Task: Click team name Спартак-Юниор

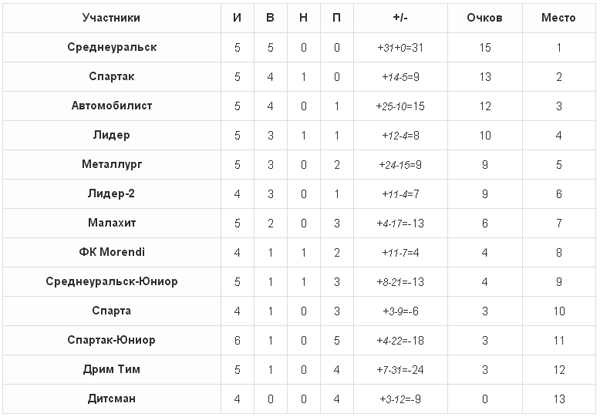Action: 111,340
